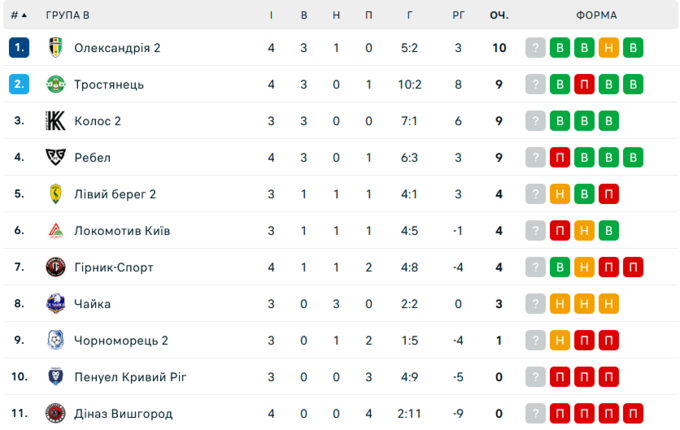The width and height of the screenshot is (680, 430).
Task: Click the Колос 2 club logo
Action: pyautogui.click(x=55, y=121)
